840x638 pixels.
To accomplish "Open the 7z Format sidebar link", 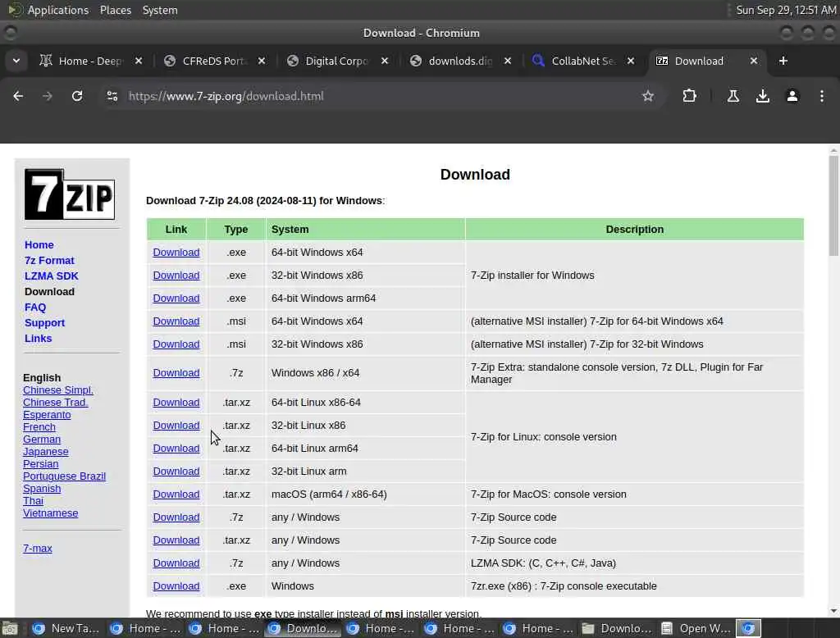I will click(49, 260).
